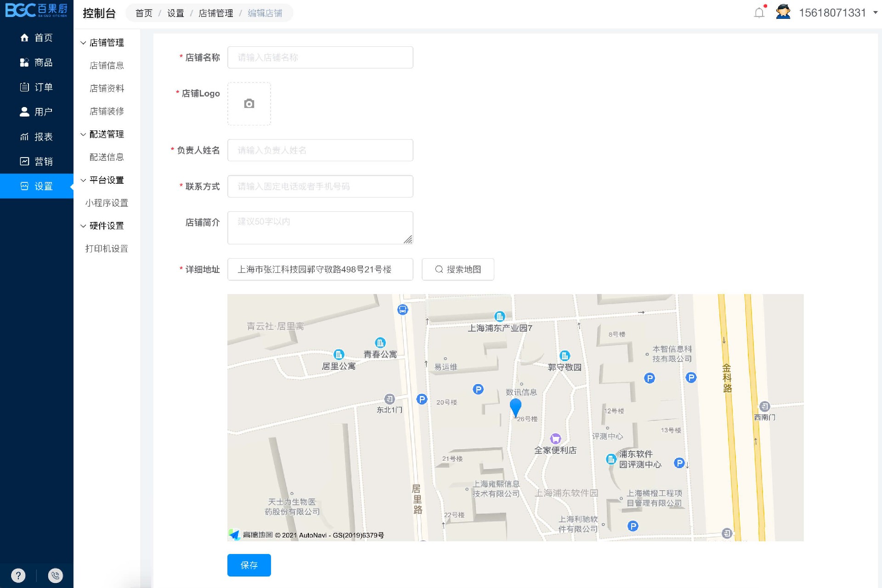Click parking icon near 上海利驰软件有限公司

(x=633, y=526)
